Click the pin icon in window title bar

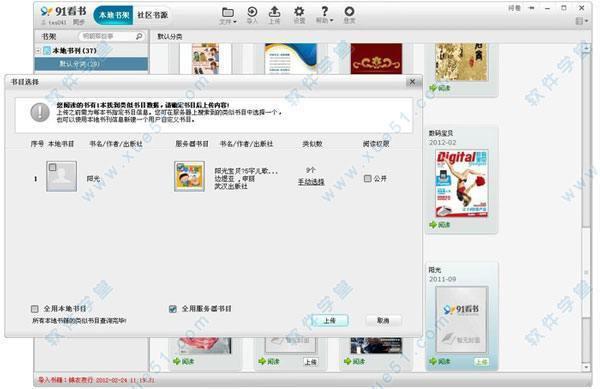click(x=531, y=8)
